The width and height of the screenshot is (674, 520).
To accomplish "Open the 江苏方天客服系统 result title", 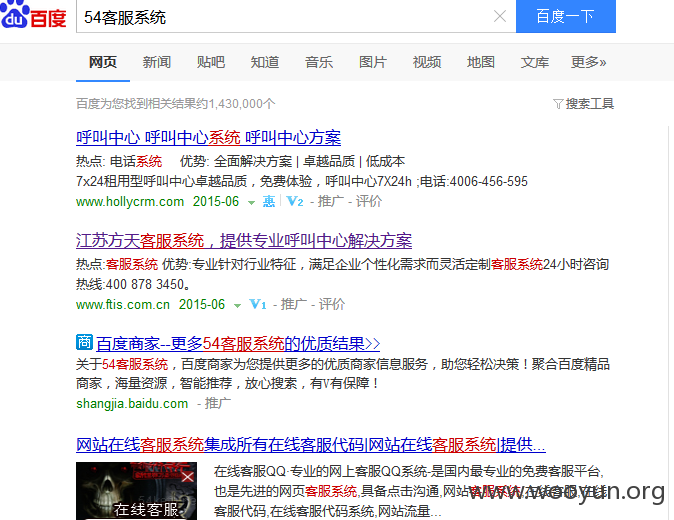I will (x=244, y=241).
